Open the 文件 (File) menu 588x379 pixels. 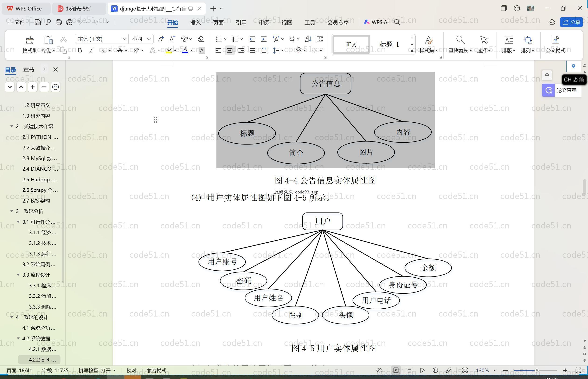16,22
